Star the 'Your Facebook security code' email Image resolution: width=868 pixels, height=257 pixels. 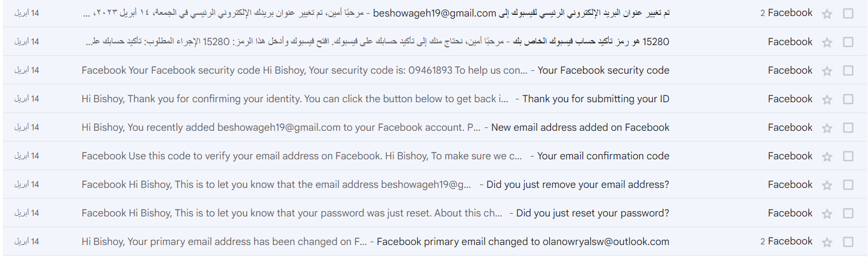[x=827, y=71]
